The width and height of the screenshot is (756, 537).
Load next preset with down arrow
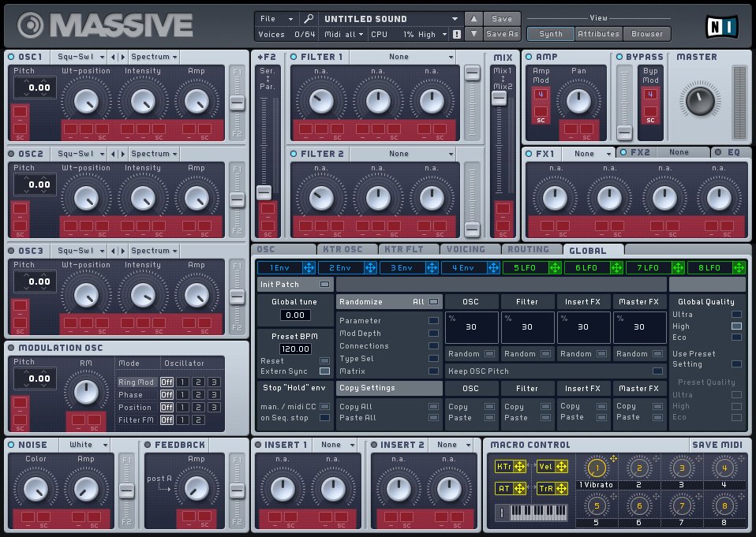pos(473,34)
